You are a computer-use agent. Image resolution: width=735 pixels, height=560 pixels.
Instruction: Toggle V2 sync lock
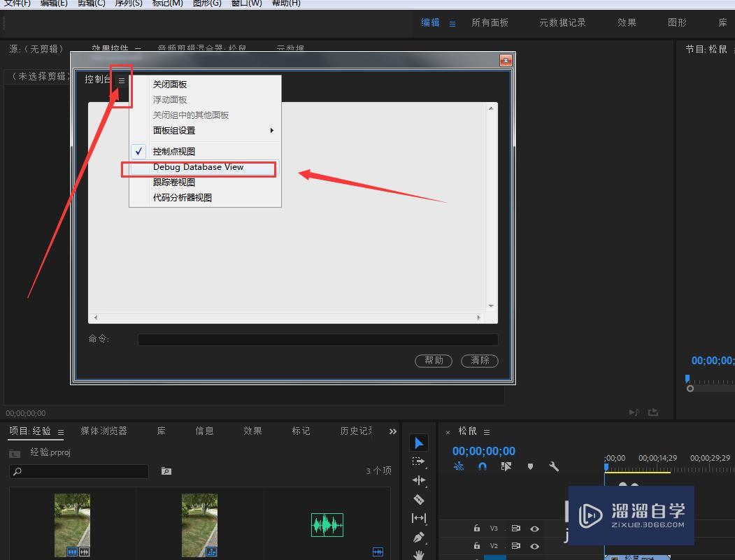click(x=515, y=545)
